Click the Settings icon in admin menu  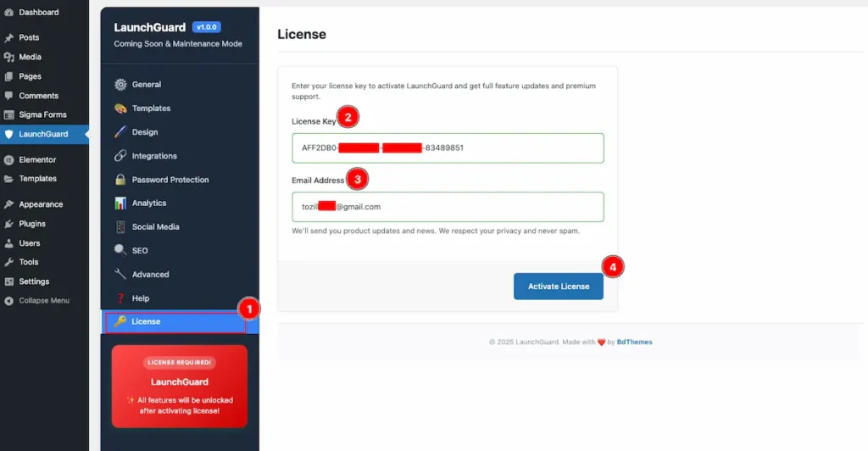pyautogui.click(x=8, y=281)
